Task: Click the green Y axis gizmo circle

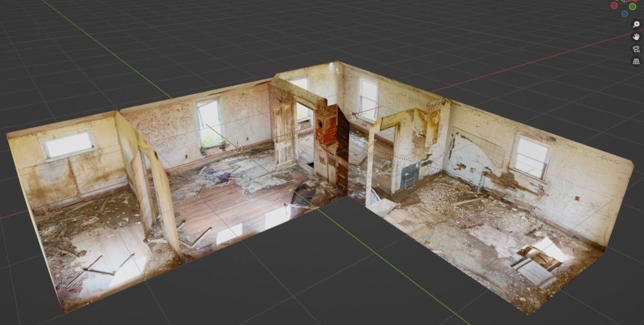Action: click(x=632, y=6)
